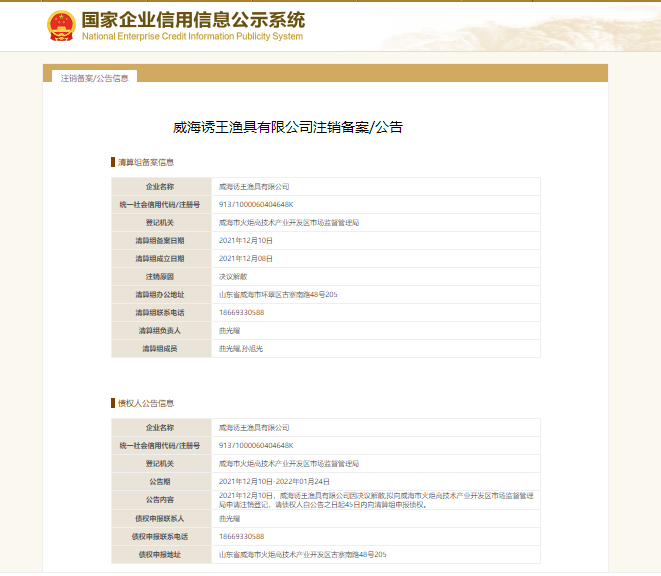Screen dimensions: 661x576
Task: Click the creditor claim contact phone number
Action: pyautogui.click(x=242, y=537)
